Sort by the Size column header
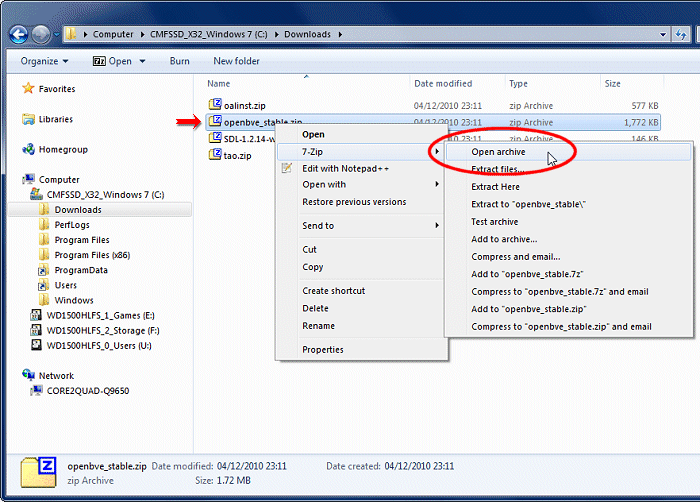Screen dimensions: 700x502 click(x=612, y=84)
